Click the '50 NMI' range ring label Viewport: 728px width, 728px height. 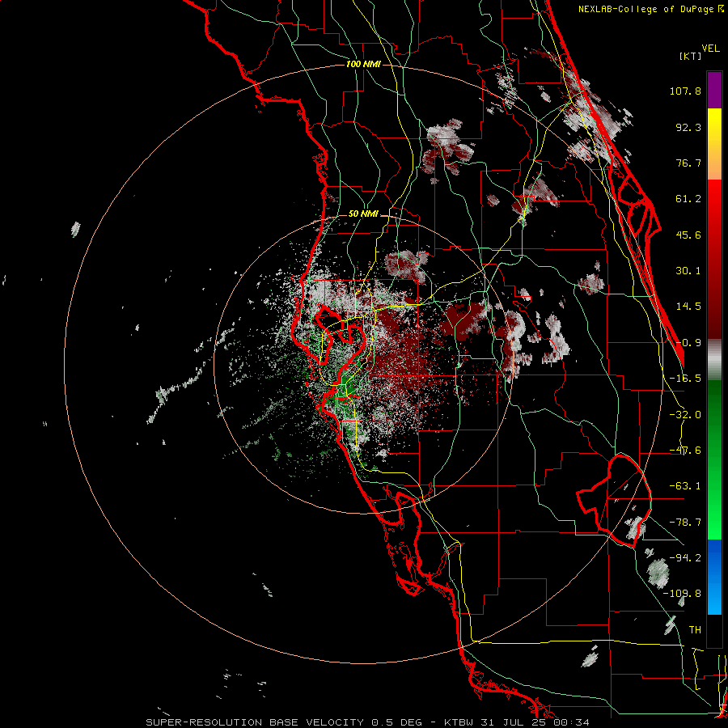363,214
